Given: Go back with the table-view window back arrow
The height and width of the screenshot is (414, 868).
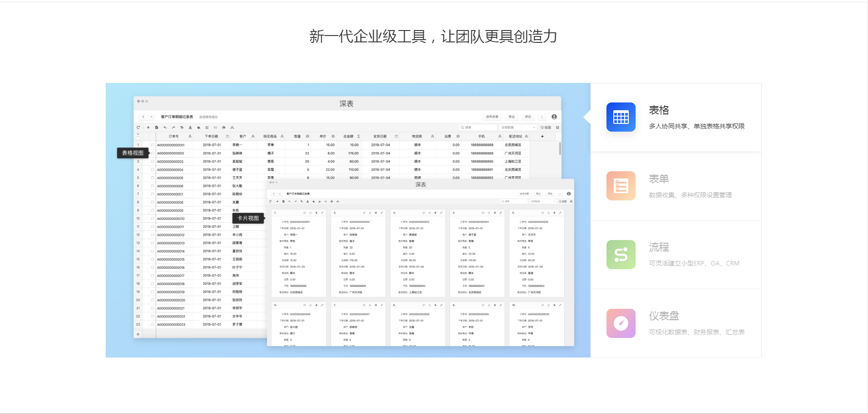Looking at the screenshot, I should coord(143,117).
